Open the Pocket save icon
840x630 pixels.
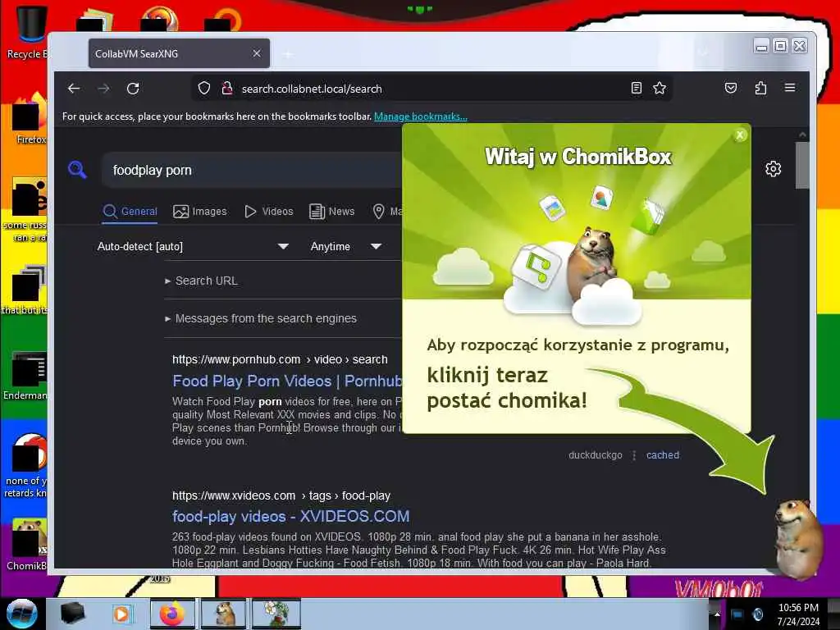click(x=731, y=88)
